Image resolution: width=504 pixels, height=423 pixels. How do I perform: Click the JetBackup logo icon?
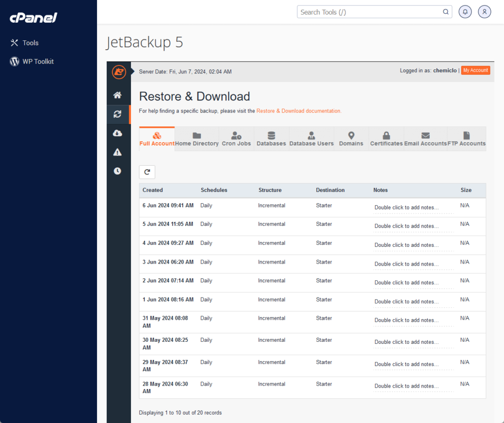119,72
